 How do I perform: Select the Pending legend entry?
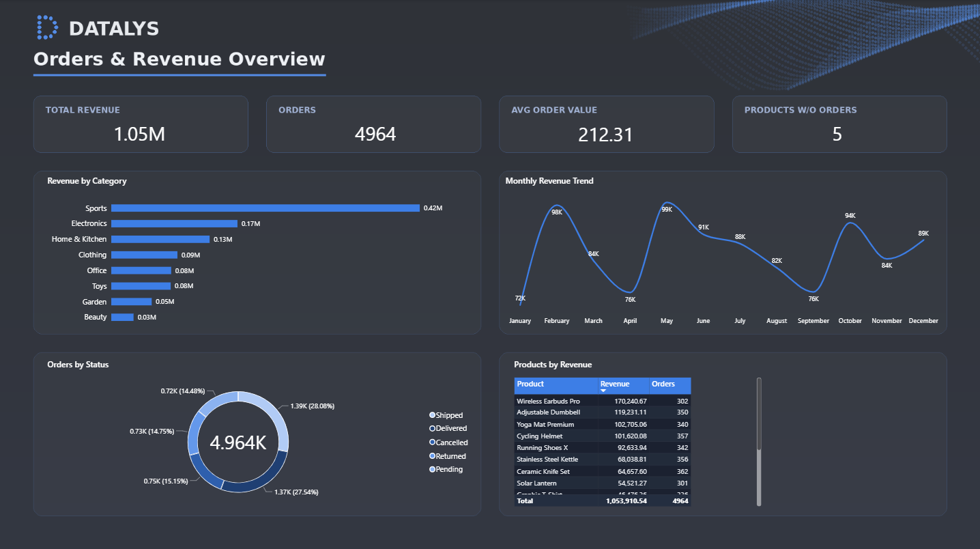[446, 469]
